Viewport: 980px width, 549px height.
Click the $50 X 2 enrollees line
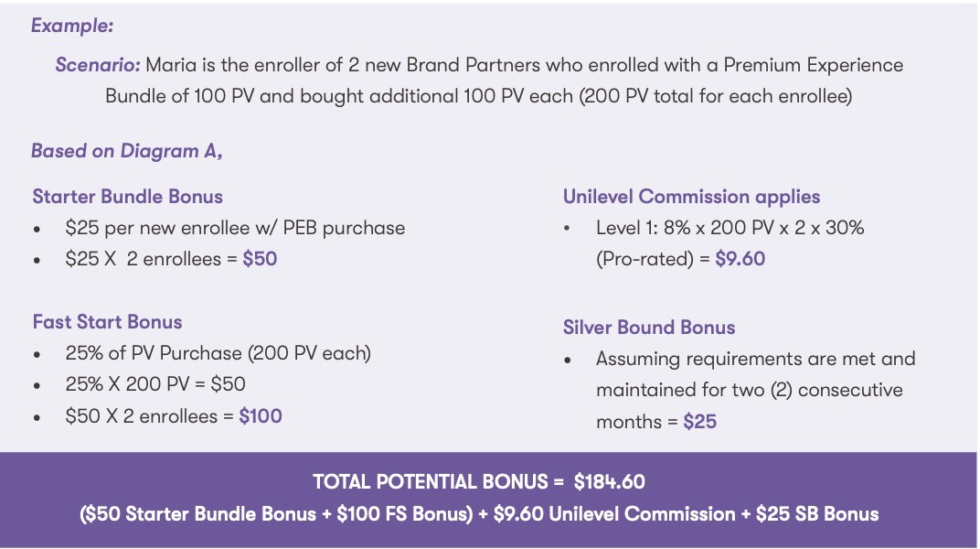[x=173, y=415]
